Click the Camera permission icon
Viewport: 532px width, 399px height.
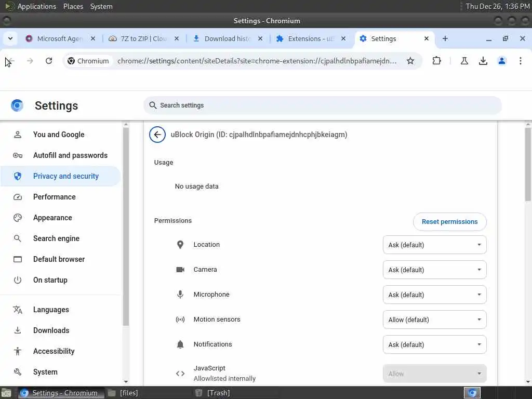(x=180, y=270)
